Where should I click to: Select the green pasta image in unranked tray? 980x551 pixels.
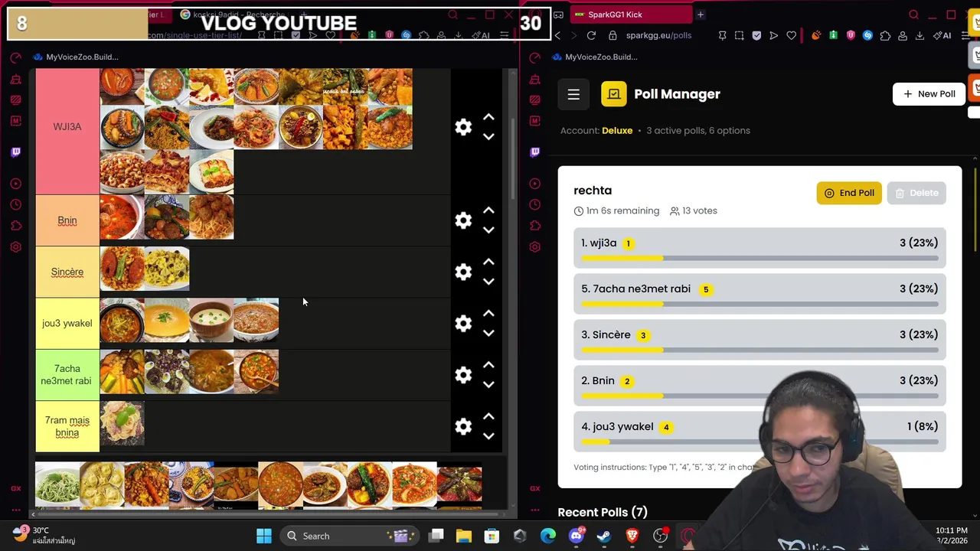(57, 484)
